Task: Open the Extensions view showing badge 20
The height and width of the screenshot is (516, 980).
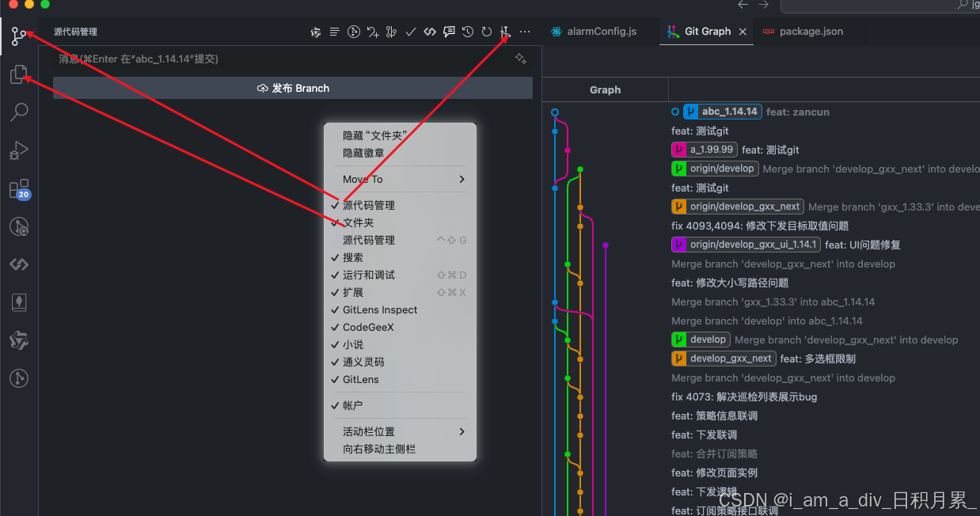Action: pyautogui.click(x=18, y=189)
